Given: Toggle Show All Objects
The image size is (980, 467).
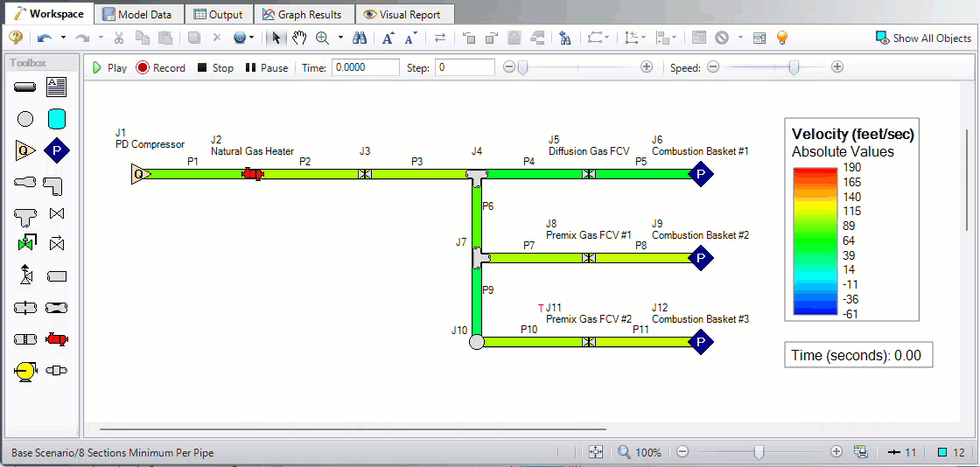Looking at the screenshot, I should point(924,38).
